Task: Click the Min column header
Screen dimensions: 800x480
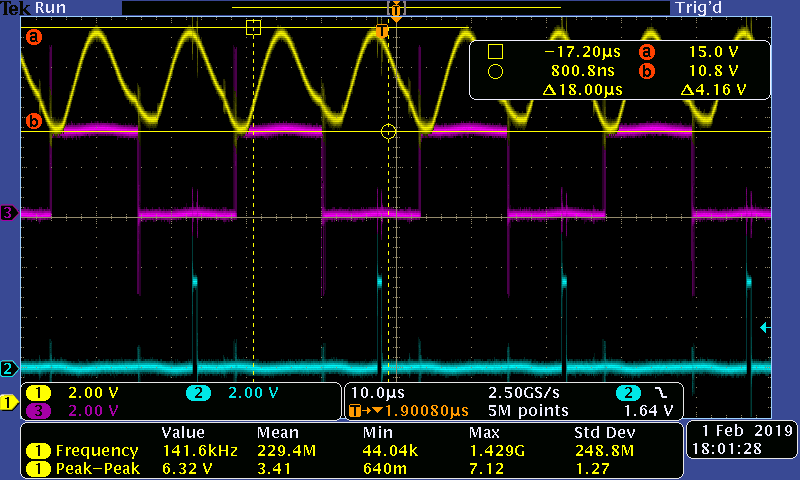Action: (378, 433)
